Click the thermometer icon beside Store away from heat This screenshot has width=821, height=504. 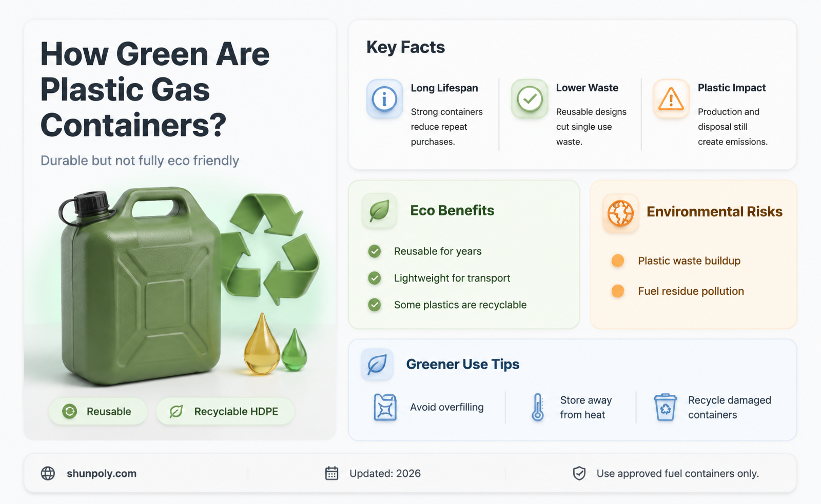point(537,407)
